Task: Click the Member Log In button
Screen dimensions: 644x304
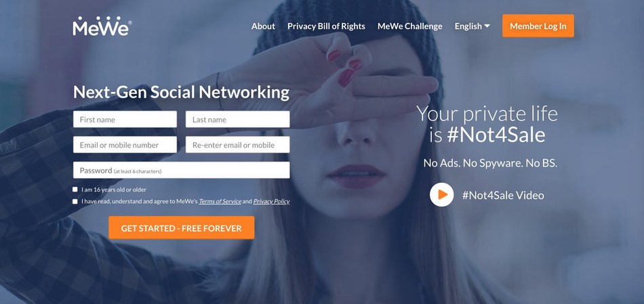Action: 538,26
